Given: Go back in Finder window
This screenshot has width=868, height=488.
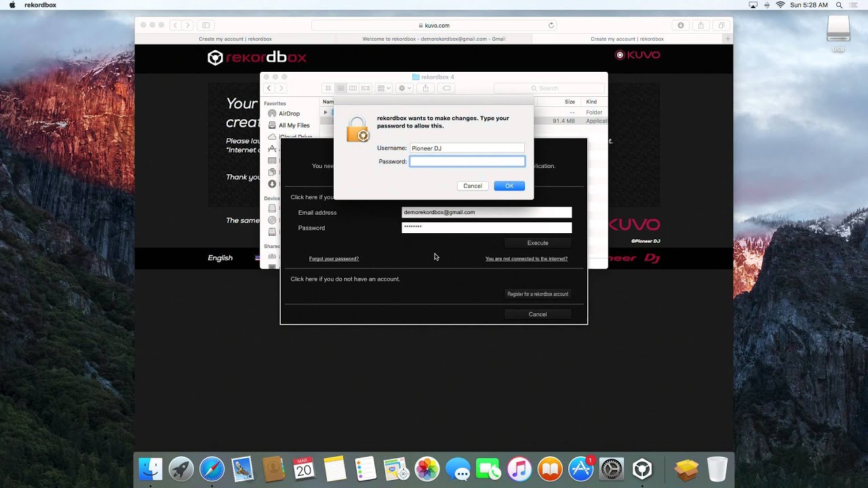Looking at the screenshot, I should (269, 88).
